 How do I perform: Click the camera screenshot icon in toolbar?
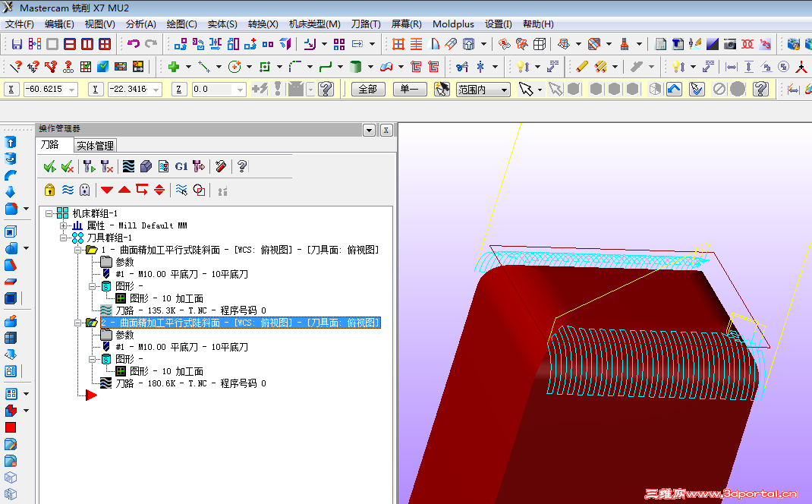pyautogui.click(x=729, y=44)
